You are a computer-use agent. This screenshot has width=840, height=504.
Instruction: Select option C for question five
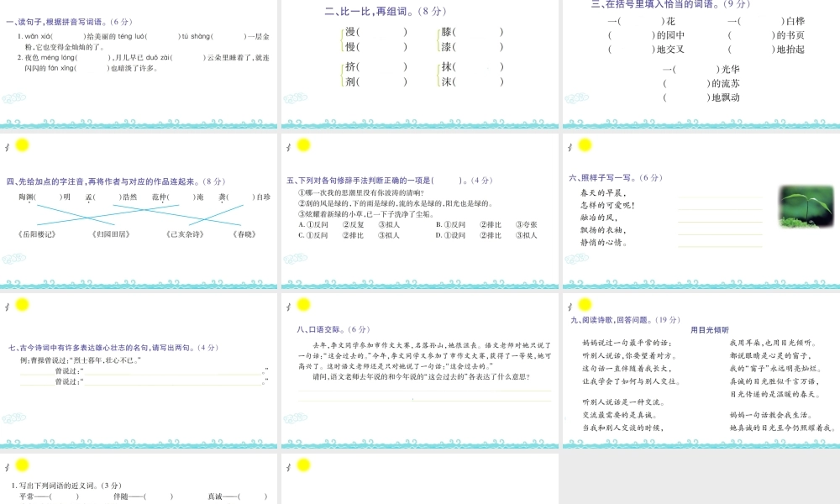[301, 234]
